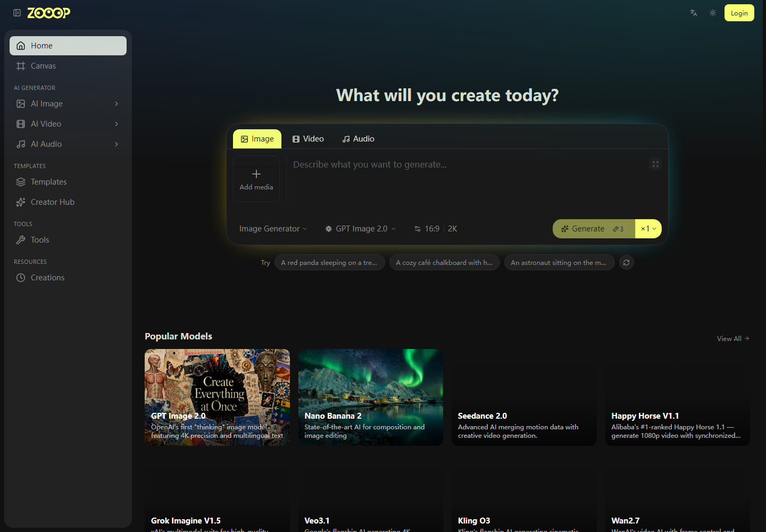The width and height of the screenshot is (766, 532).
Task: Click the Popular Models heading
Action: click(x=178, y=336)
